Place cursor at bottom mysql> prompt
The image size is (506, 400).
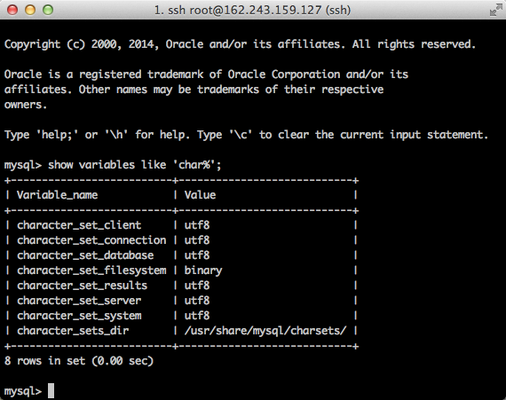coord(23,391)
